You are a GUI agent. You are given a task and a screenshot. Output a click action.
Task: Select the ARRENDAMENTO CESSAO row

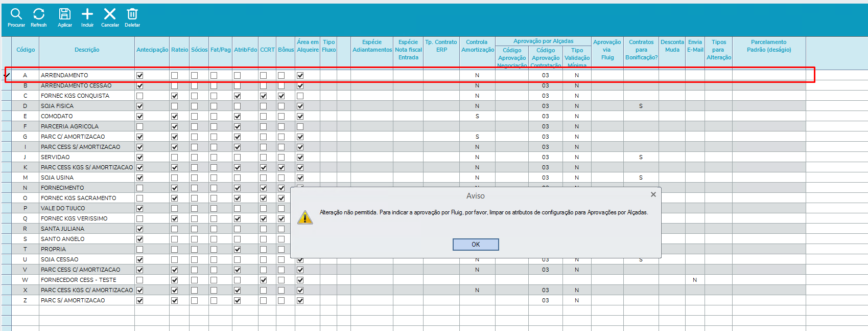[x=404, y=85]
